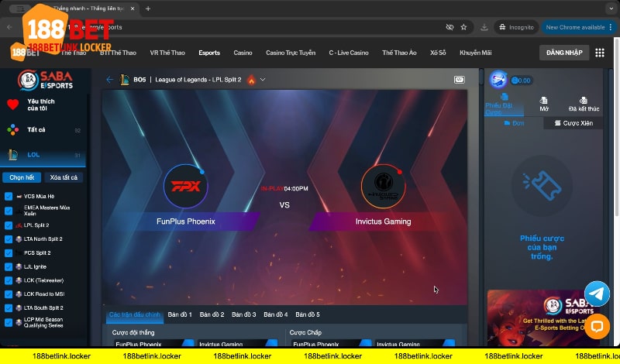Open the Casino menu item
Screen dimensions: 620x364
243,53
